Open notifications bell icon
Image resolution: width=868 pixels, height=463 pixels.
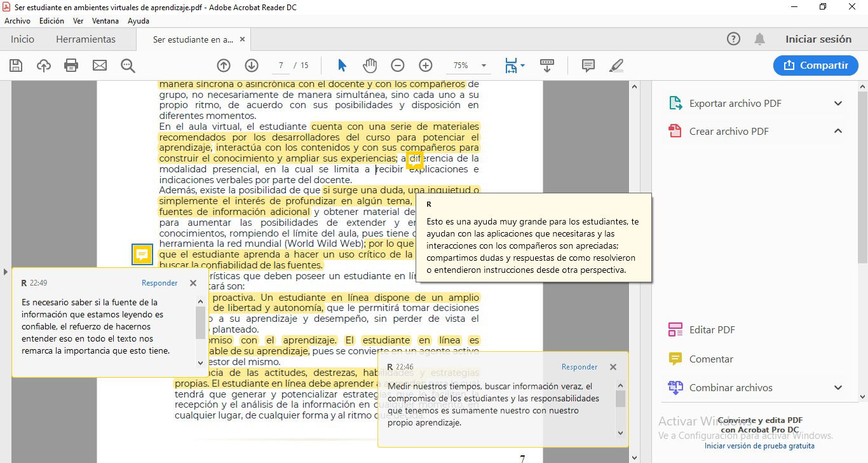759,39
